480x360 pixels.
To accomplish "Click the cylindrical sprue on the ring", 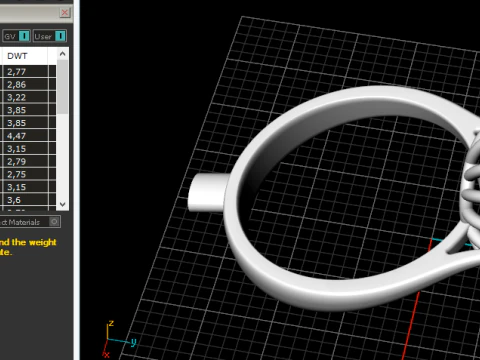I will tap(208, 192).
